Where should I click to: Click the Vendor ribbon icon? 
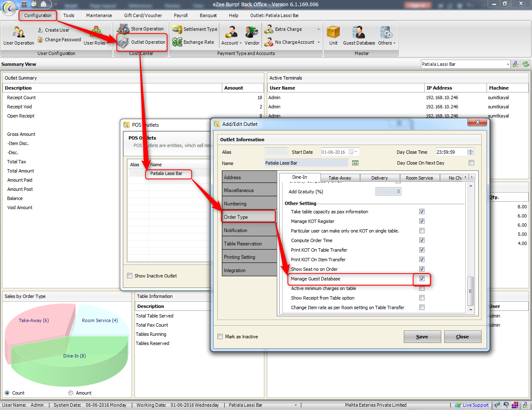(x=252, y=35)
